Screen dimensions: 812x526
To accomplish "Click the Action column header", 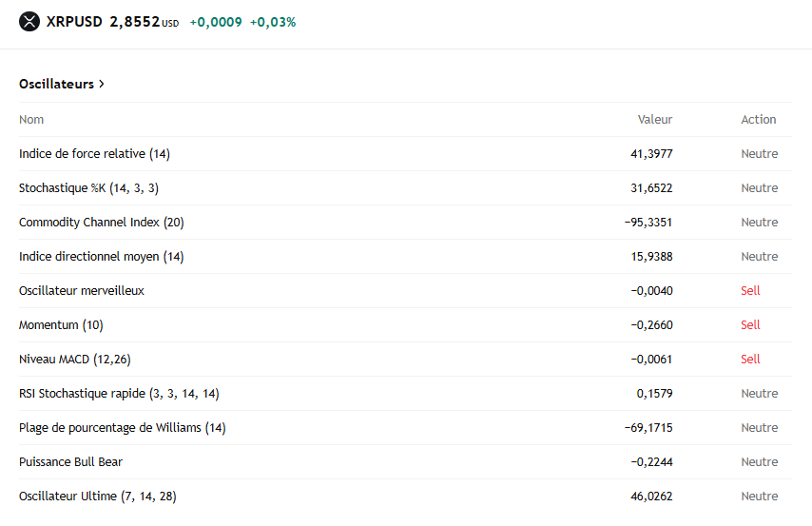I will 758,119.
